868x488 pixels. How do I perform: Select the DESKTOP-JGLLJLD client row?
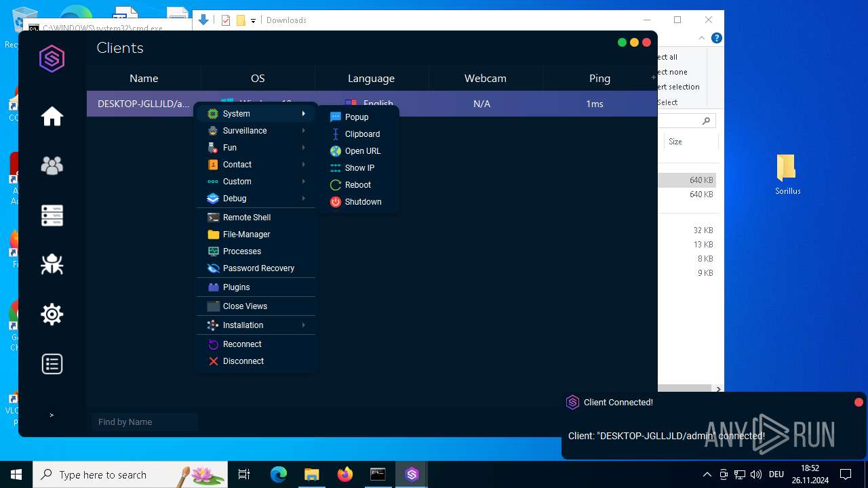[372, 104]
